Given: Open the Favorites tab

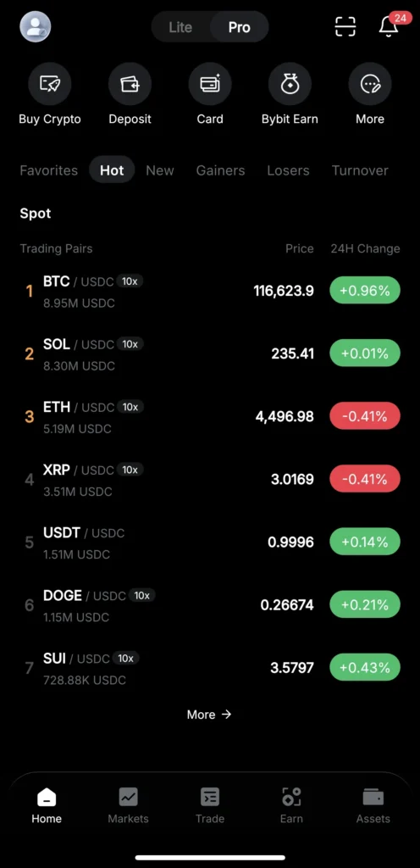Looking at the screenshot, I should click(x=48, y=170).
